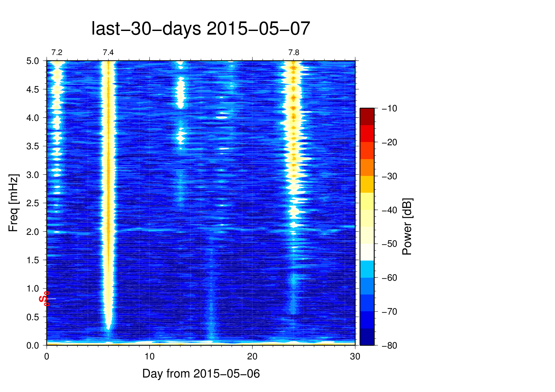Select the cyan colorbar segment below white
This screenshot has height=392, width=555.
pyautogui.click(x=367, y=269)
